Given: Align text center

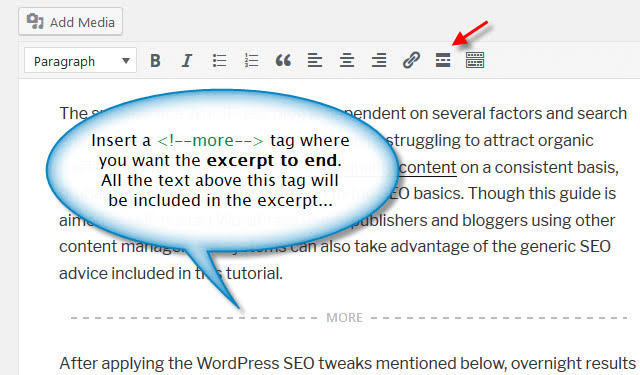Looking at the screenshot, I should (x=347, y=60).
